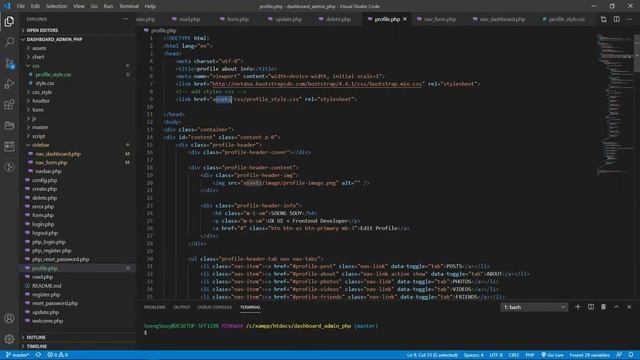Expand the master folder
Image resolution: width=640 pixels, height=360 pixels.
tap(40, 127)
